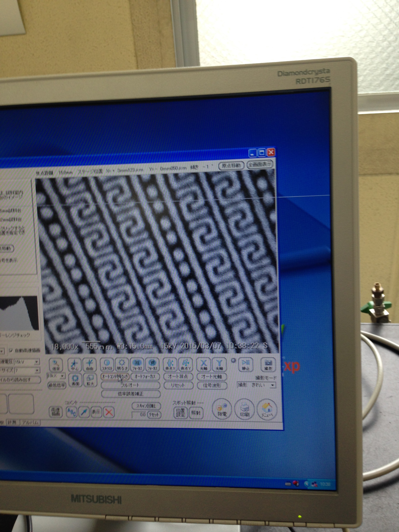Screen dimensions: 399x532
Task: Delete comment with red X icon
Action: (109, 413)
